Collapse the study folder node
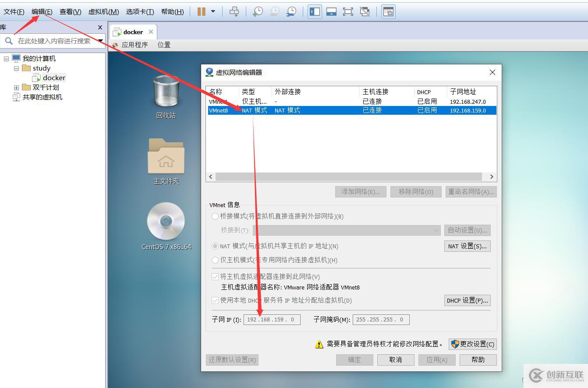This screenshot has height=388, width=588. pyautogui.click(x=16, y=68)
